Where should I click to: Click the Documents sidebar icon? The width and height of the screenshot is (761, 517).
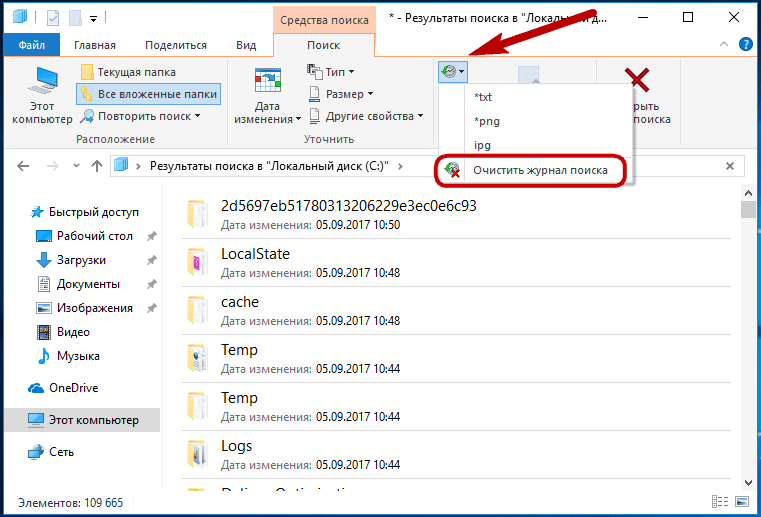click(44, 284)
